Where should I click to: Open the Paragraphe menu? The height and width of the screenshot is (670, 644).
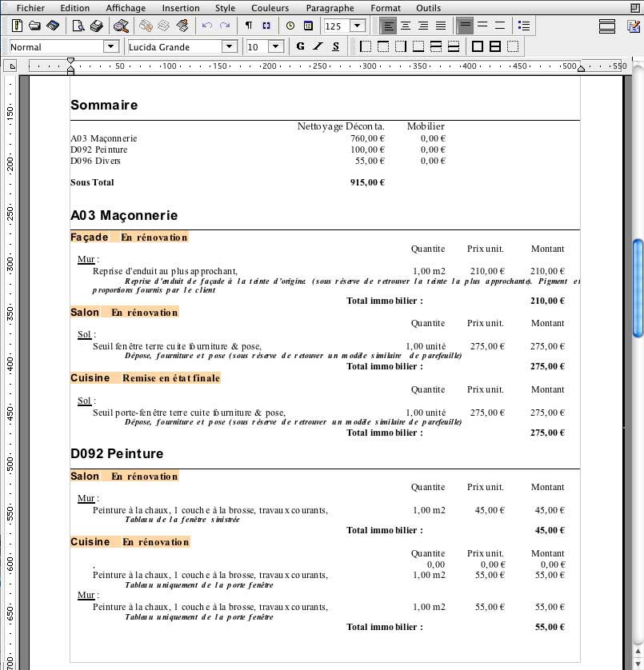(330, 8)
